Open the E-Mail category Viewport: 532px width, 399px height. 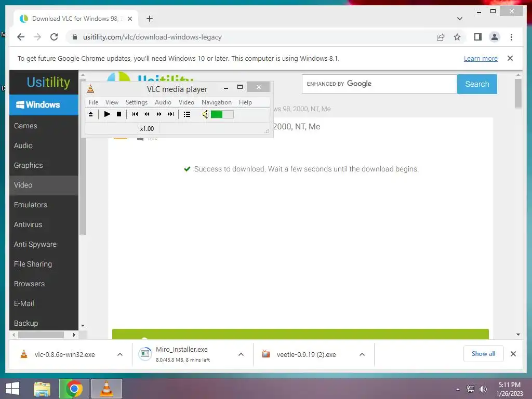pos(44,303)
